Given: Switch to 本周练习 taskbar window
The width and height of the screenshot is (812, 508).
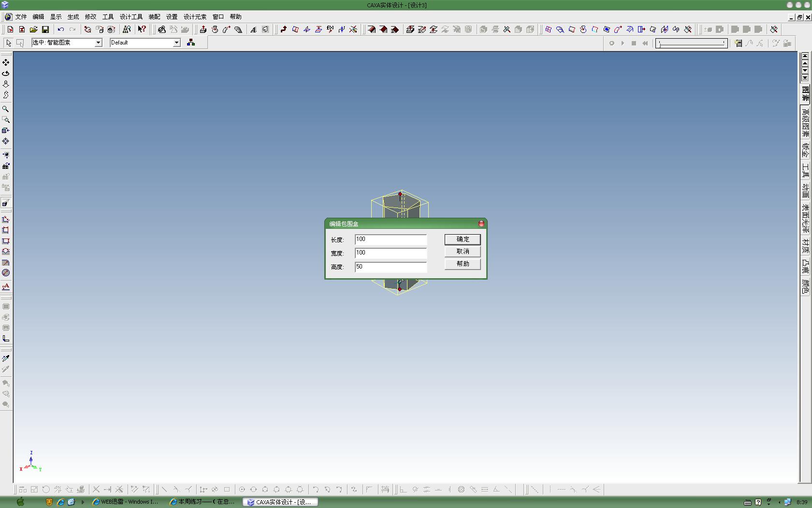Looking at the screenshot, I should (203, 502).
